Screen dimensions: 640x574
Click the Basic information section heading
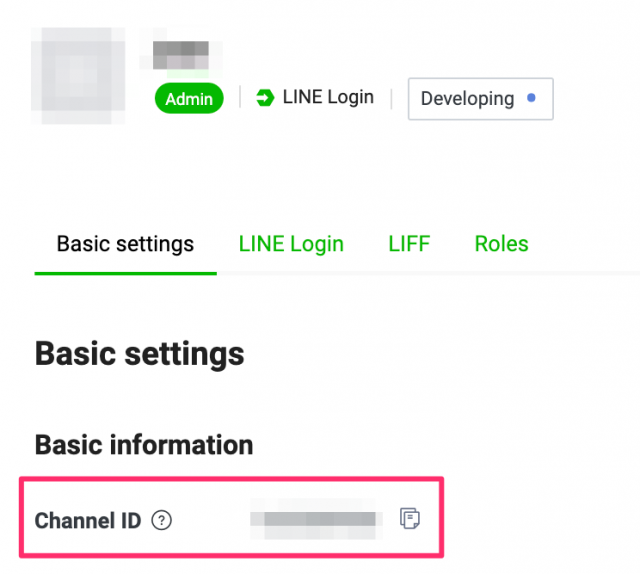144,444
